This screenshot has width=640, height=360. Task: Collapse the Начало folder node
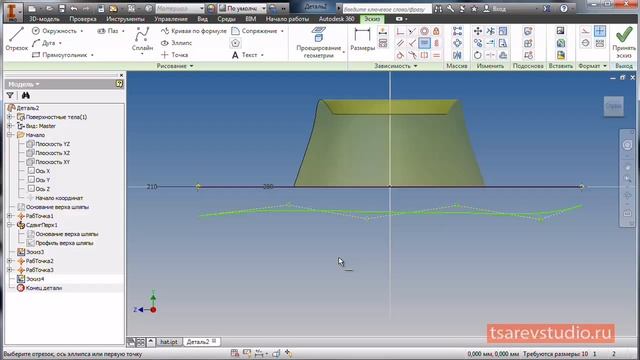coord(10,135)
